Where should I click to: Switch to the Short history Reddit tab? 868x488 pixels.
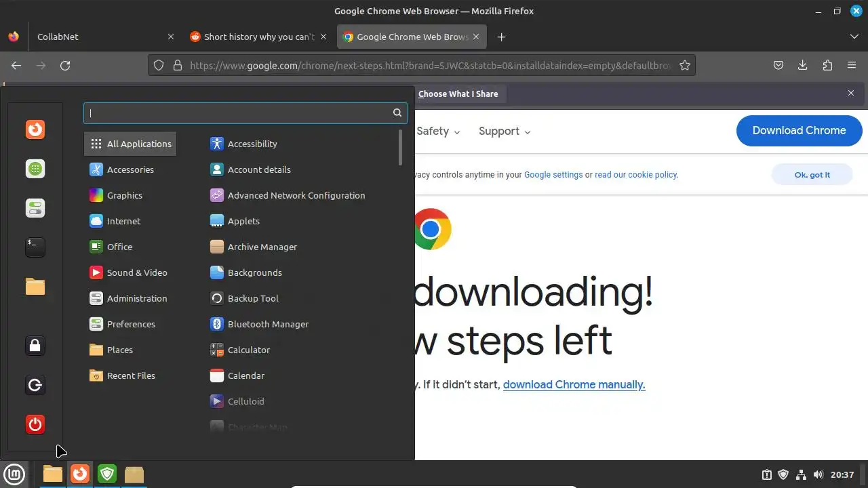tap(258, 37)
